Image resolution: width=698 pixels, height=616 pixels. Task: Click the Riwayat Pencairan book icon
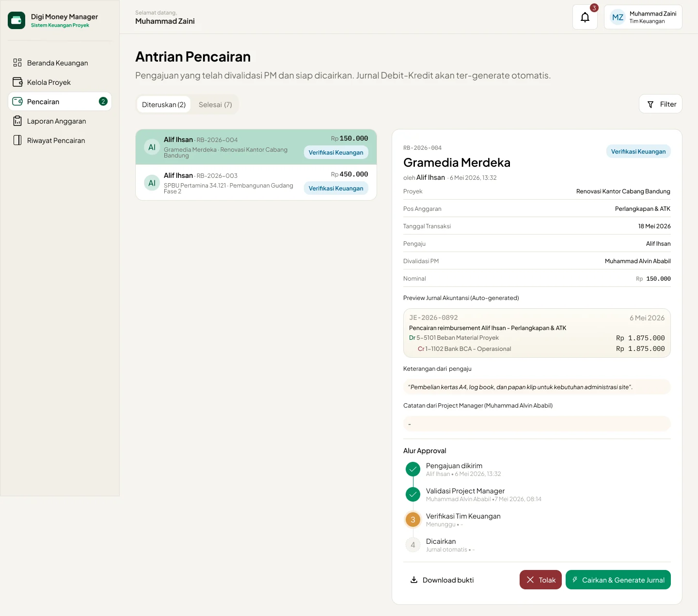17,140
